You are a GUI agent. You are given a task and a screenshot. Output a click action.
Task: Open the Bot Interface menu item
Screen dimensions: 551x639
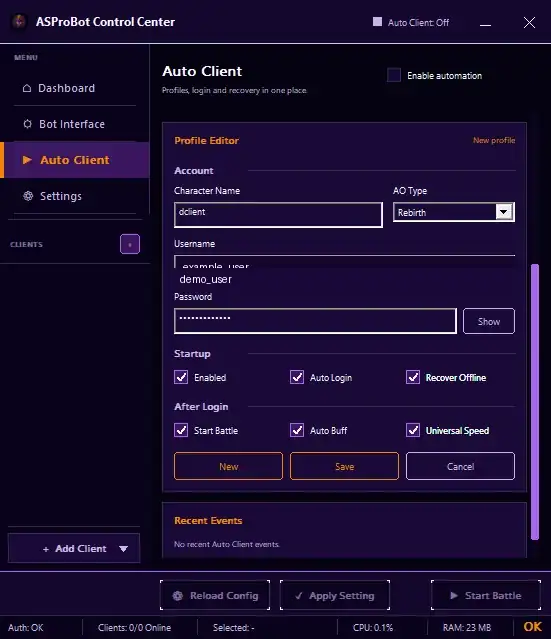tap(75, 124)
